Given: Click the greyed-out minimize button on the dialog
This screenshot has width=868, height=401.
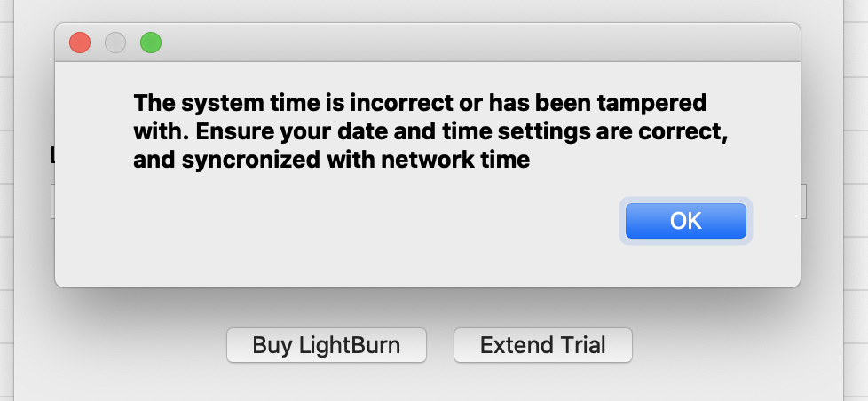Looking at the screenshot, I should [x=115, y=42].
